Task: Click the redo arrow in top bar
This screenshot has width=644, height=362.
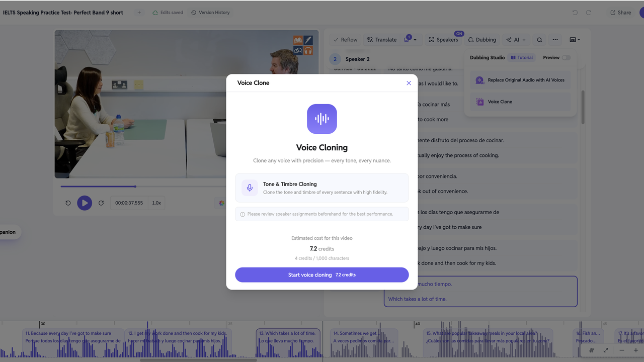Action: (589, 13)
